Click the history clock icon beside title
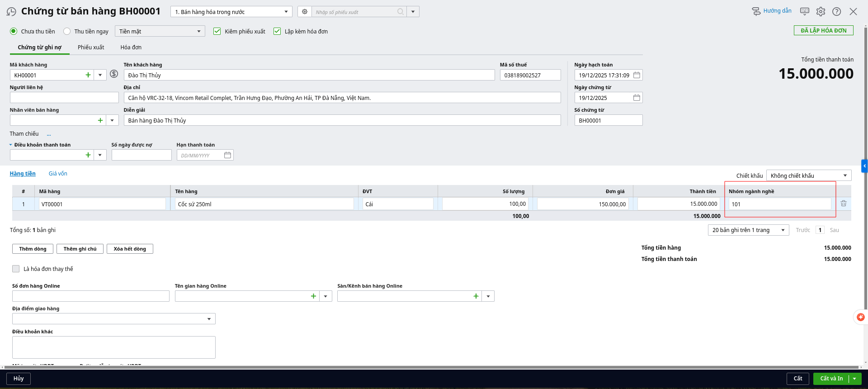 click(x=11, y=12)
